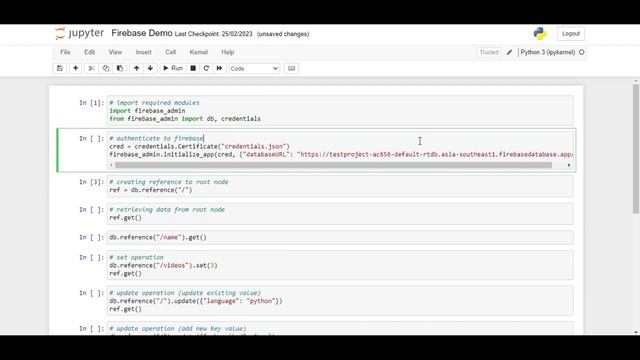Move selected cell up arrow

[136, 68]
